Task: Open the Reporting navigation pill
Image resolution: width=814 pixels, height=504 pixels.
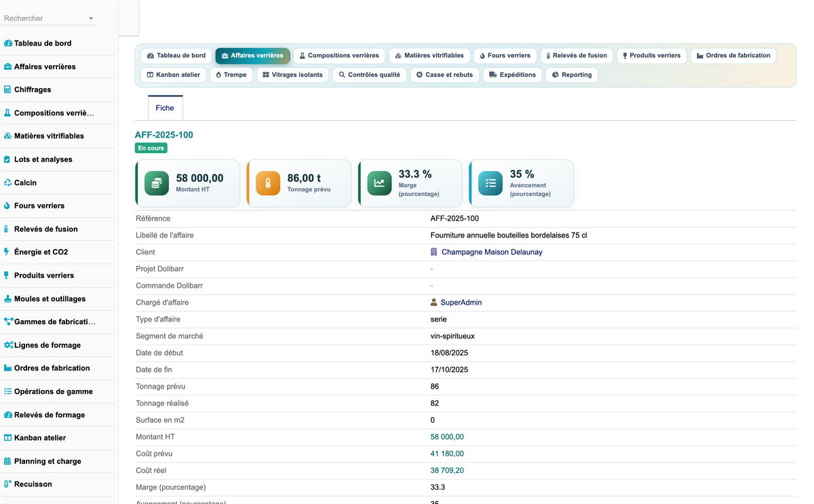Action: [x=572, y=75]
